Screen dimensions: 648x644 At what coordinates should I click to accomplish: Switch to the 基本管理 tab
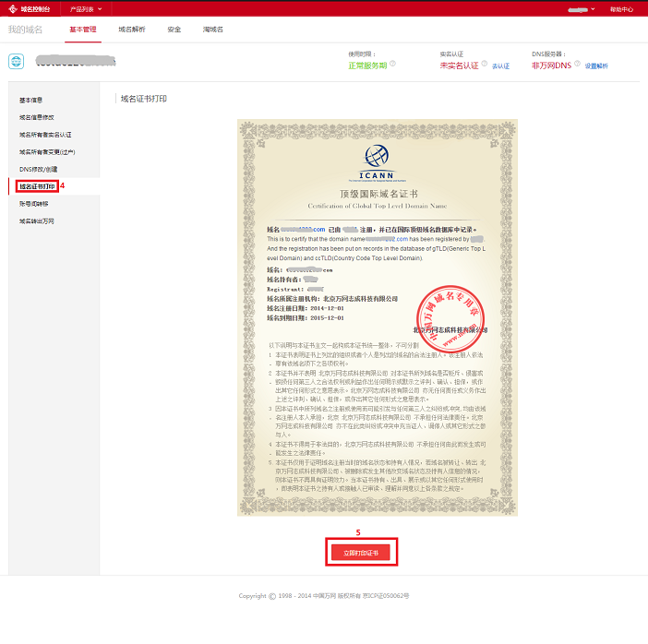point(82,30)
